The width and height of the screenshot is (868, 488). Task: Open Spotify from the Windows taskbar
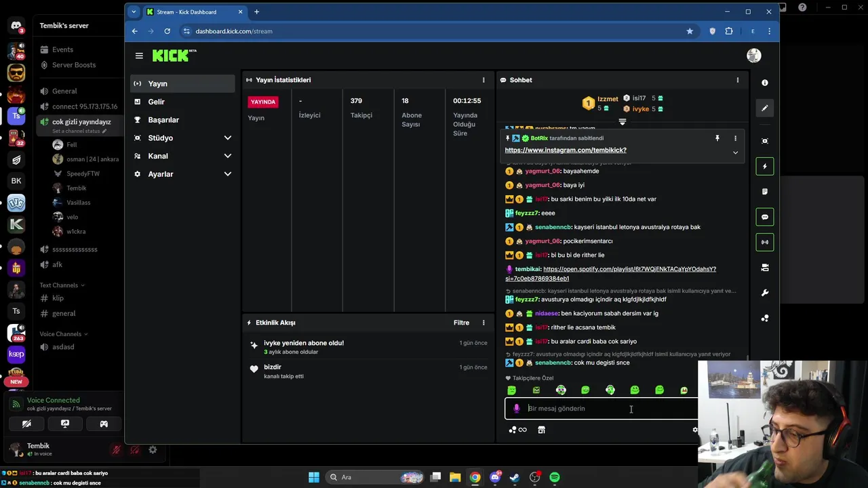click(555, 477)
